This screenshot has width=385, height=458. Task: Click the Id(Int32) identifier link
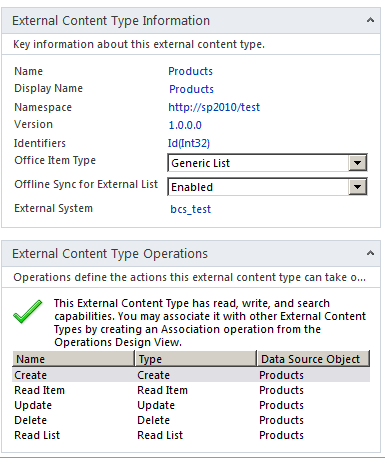coord(189,143)
